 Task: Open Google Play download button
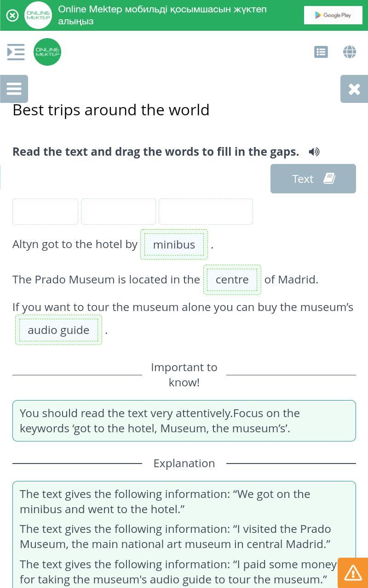click(333, 15)
